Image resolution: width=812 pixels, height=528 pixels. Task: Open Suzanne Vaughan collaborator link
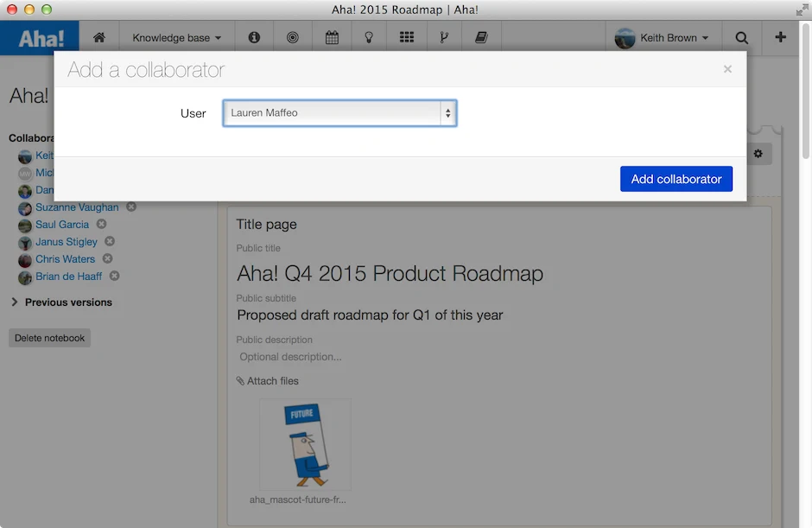tap(77, 207)
